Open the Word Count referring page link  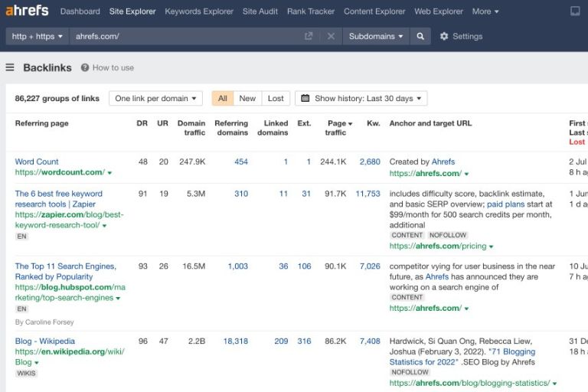(x=37, y=162)
